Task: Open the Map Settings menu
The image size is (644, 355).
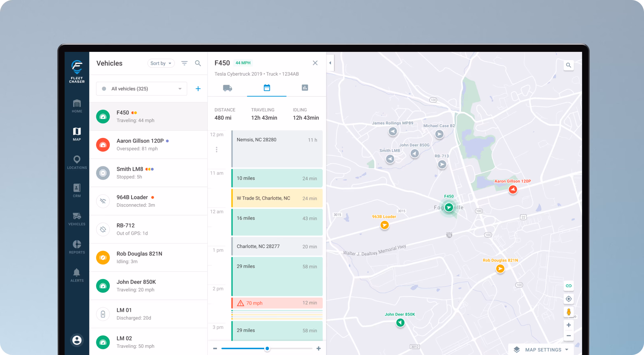Action: click(x=541, y=350)
